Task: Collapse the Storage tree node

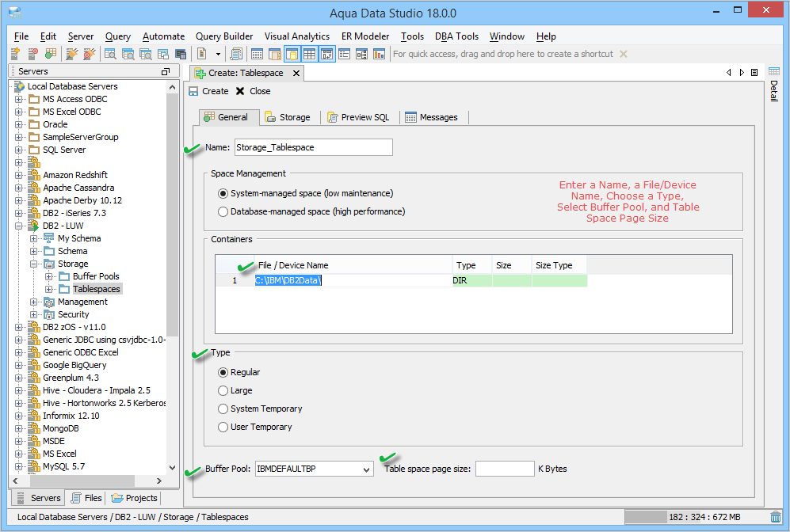Action: [x=34, y=264]
